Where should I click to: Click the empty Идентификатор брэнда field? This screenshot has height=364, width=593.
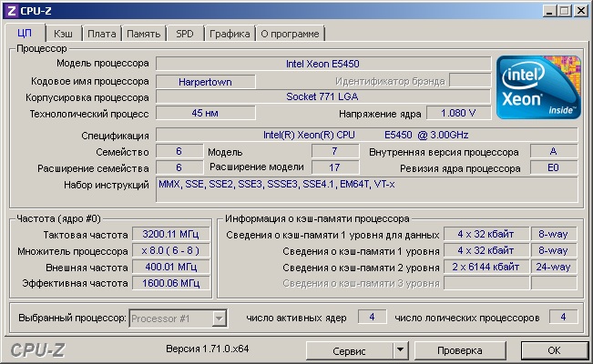click(x=470, y=81)
